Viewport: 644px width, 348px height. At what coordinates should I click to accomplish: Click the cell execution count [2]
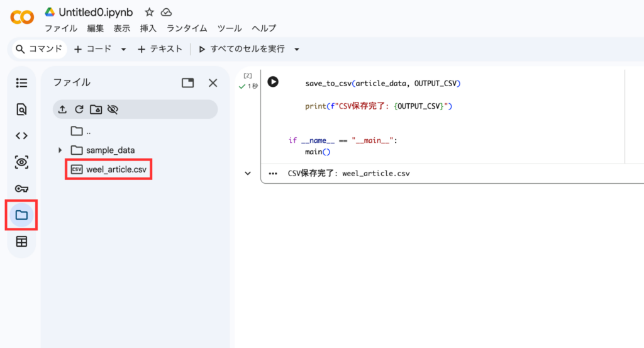(x=248, y=76)
